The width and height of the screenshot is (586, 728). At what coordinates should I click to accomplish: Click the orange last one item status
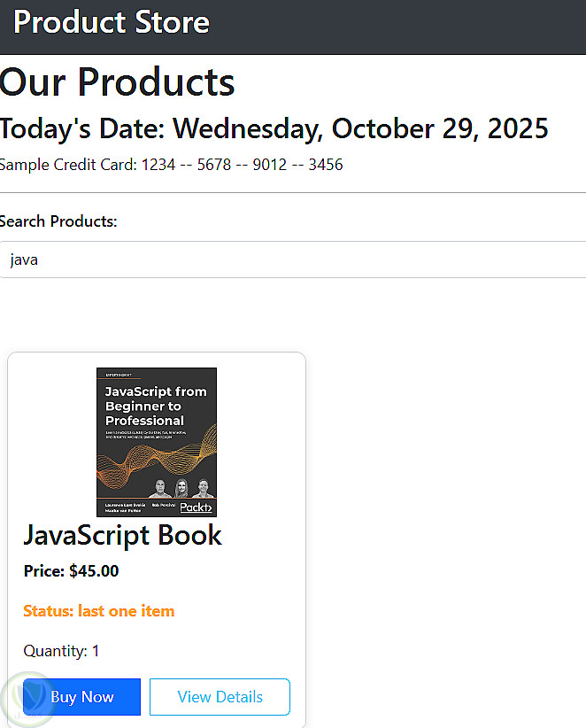coord(98,611)
